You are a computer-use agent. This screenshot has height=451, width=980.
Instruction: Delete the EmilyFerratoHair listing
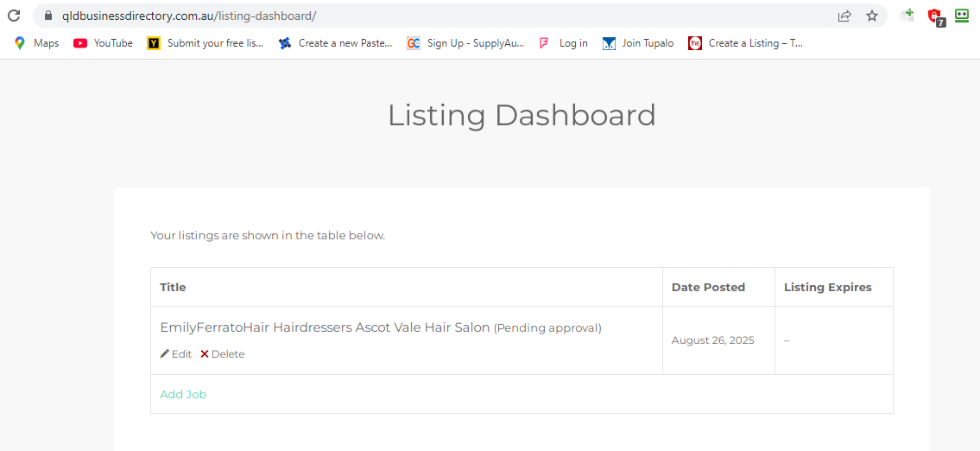(223, 354)
